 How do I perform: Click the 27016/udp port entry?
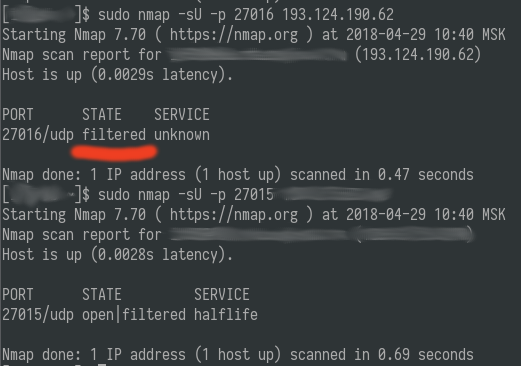[x=38, y=135]
